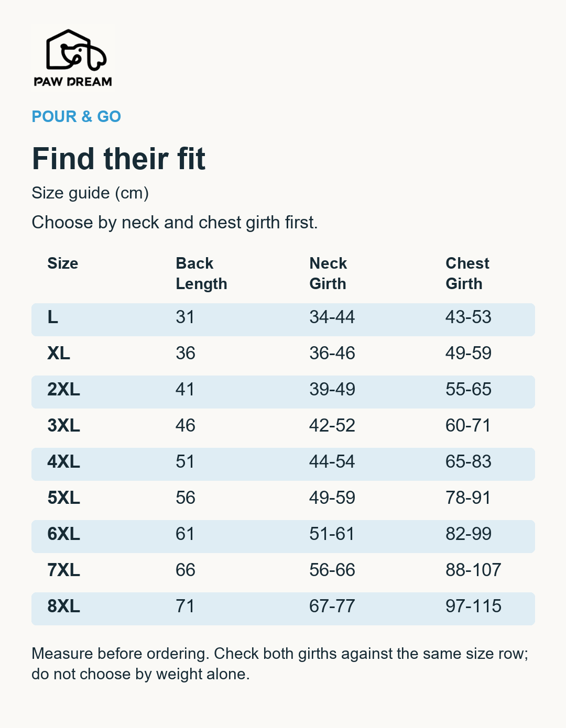Image resolution: width=566 pixels, height=728 pixels.
Task: Click the 7XL chest girth 88-107
Action: 473,570
